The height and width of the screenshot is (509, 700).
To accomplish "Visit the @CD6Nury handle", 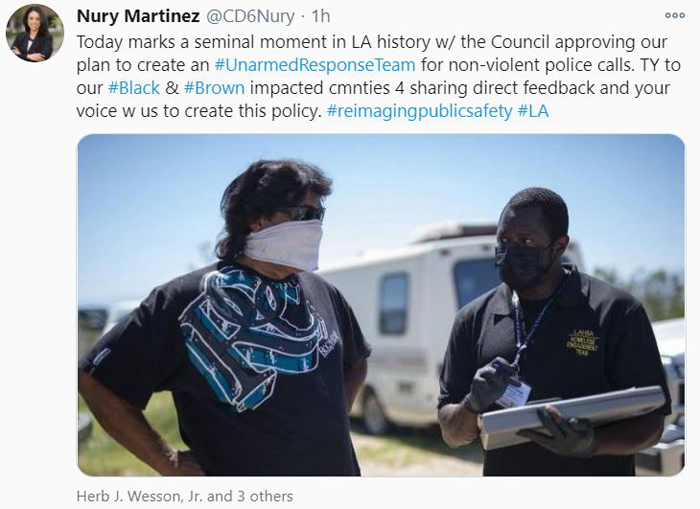I will point(250,16).
